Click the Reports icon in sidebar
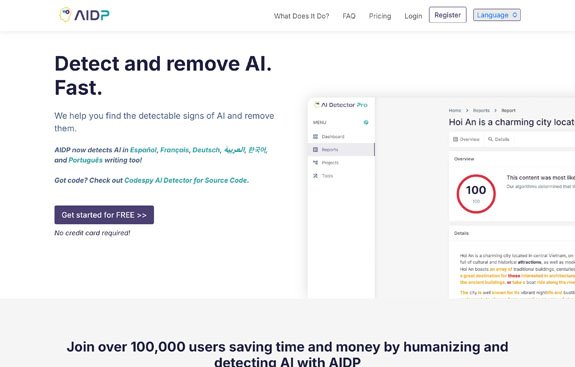 tap(315, 150)
